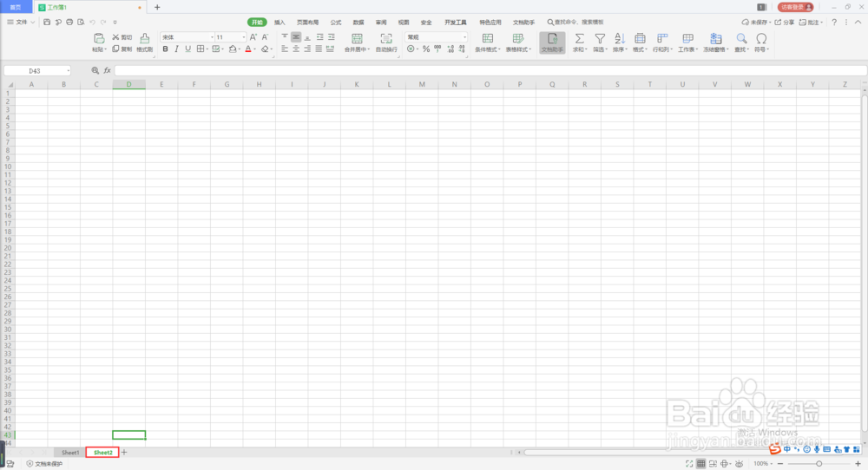Click the filter (筛选) funnel icon

600,39
